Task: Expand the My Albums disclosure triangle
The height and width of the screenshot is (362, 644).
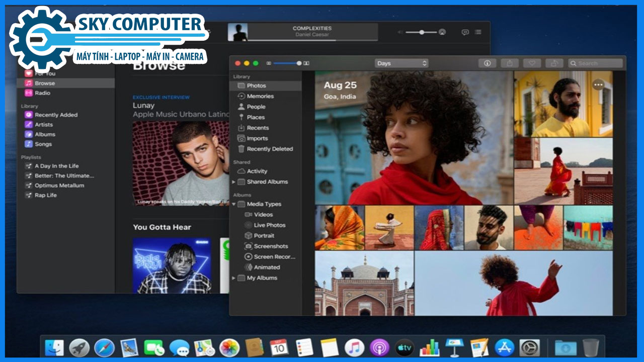Action: click(x=233, y=278)
